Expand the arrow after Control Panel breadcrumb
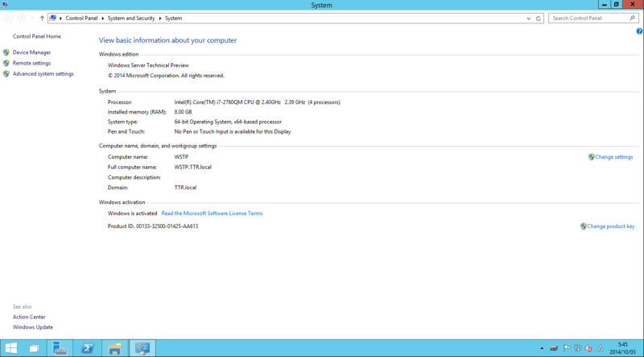Image resolution: width=644 pixels, height=357 pixels. pos(103,19)
